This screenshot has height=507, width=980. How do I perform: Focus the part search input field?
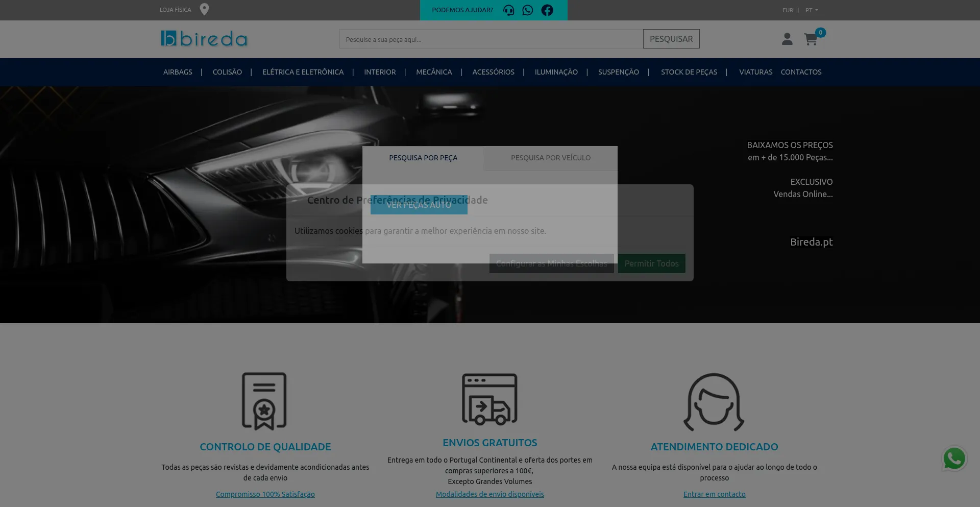tap(491, 39)
